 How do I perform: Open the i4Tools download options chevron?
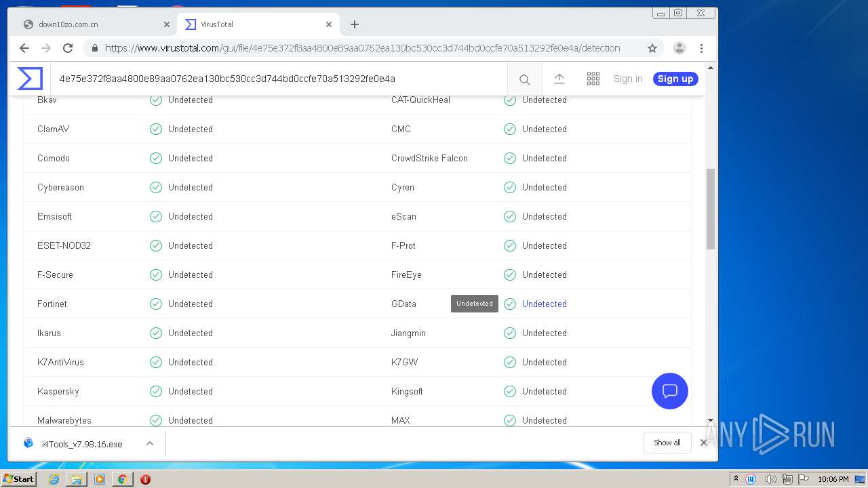click(150, 443)
